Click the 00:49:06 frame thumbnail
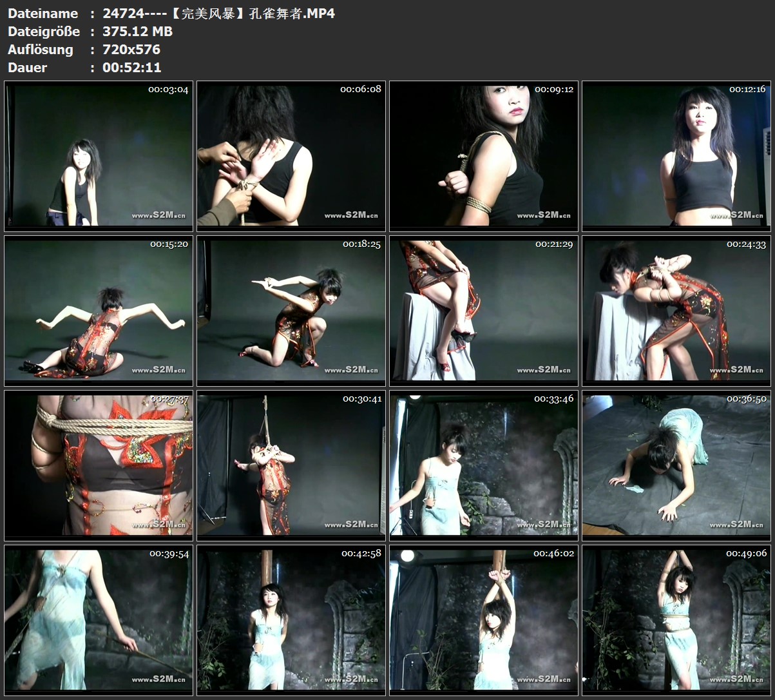Viewport: 775px width, 700px height. [x=676, y=620]
